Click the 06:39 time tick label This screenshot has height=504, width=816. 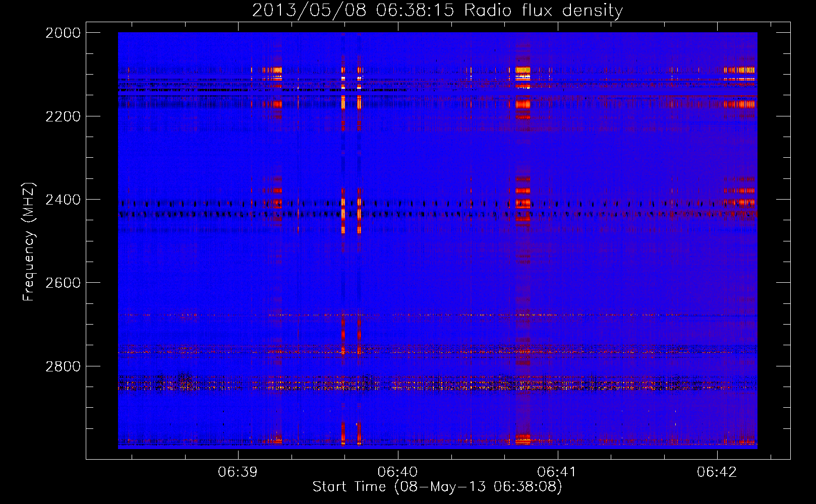click(238, 472)
